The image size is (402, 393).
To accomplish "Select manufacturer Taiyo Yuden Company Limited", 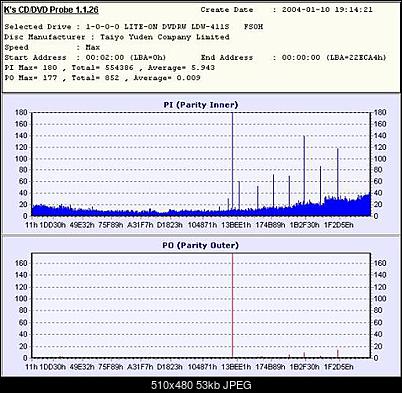I will [165, 37].
